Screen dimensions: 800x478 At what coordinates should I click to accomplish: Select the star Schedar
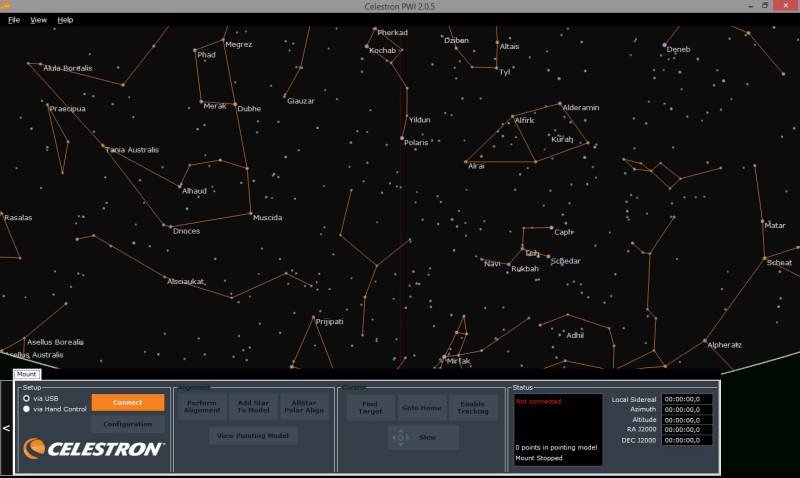548,257
